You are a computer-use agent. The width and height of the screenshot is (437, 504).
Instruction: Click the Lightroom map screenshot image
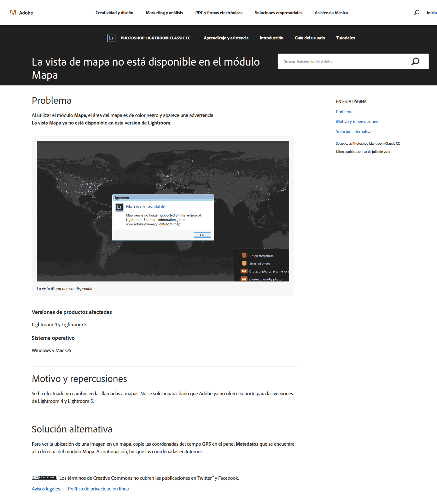(163, 211)
